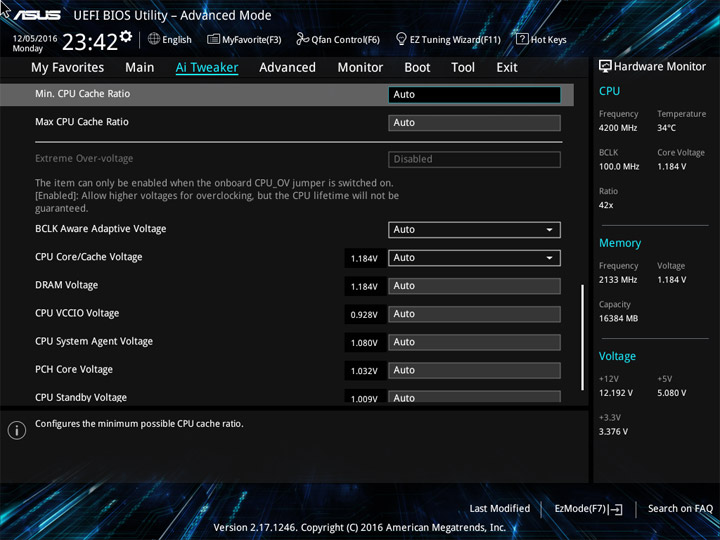Click the Min. CPU Cache Ratio label
Screen dimensions: 720x540
click(x=83, y=94)
